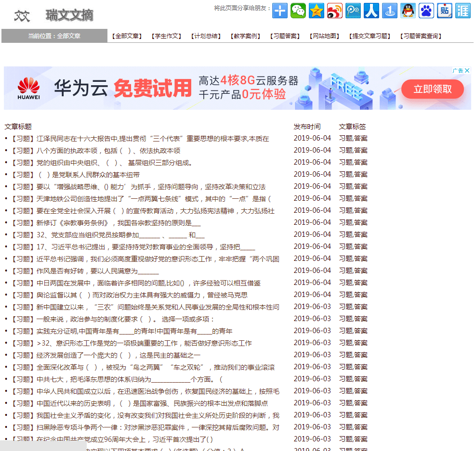Click the WeChat share icon
This screenshot has width=476, height=451.
coord(298,11)
